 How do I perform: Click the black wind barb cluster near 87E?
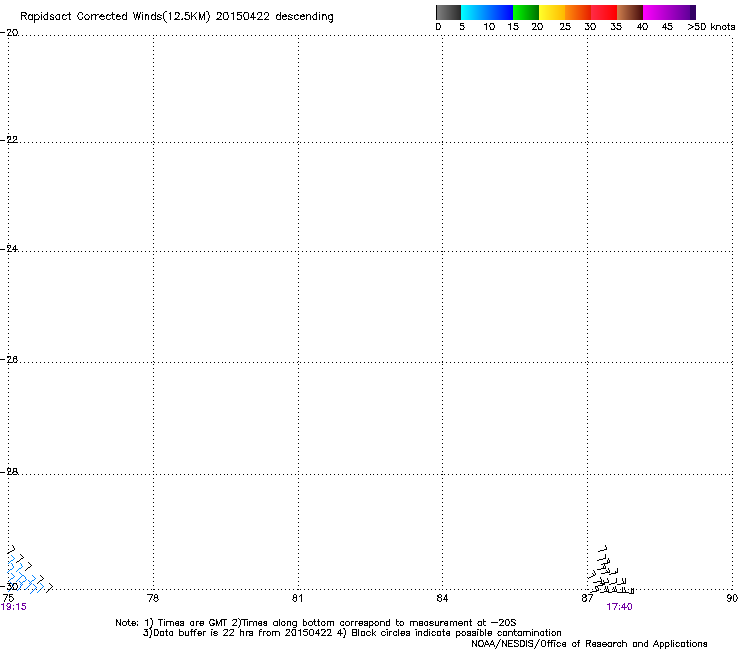[610, 570]
